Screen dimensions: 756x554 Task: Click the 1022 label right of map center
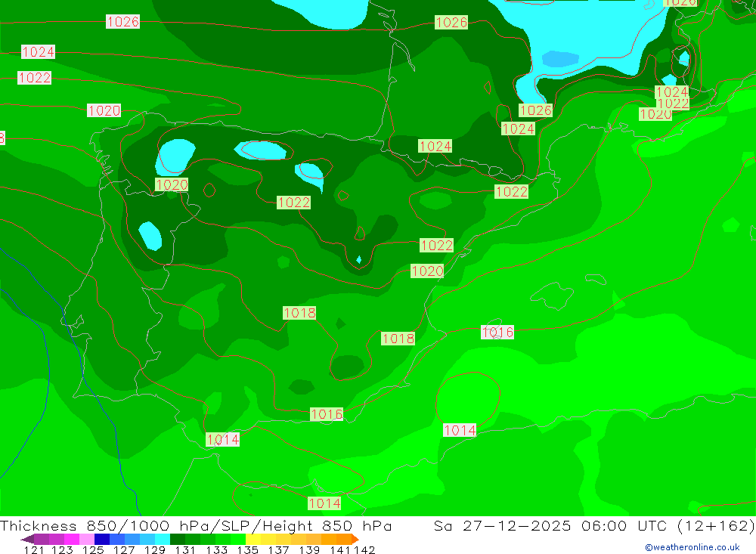(512, 191)
